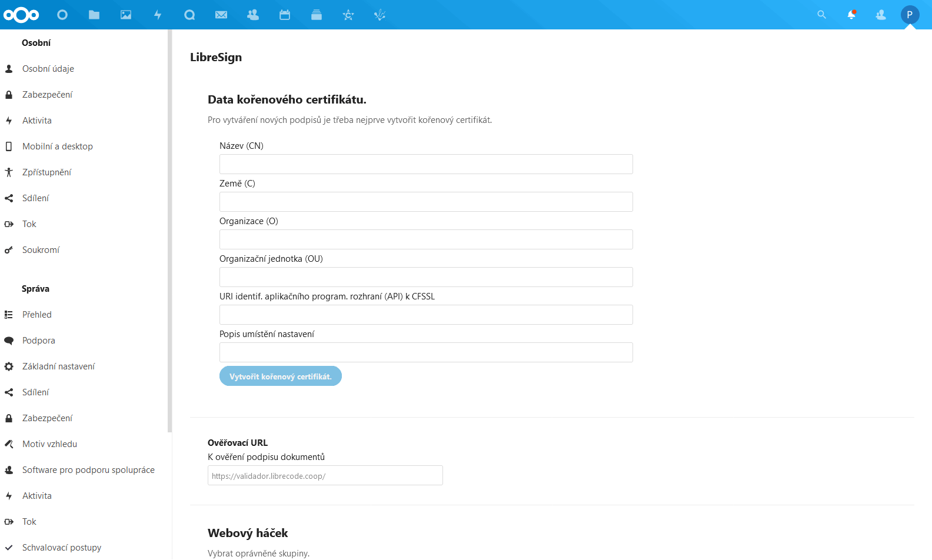
Task: Focus the Země (C) input field
Action: click(x=426, y=202)
